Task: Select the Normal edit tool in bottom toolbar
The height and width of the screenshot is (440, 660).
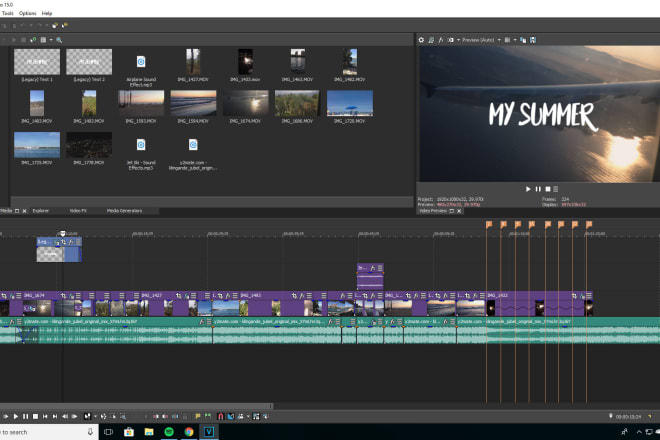Action: [x=87, y=416]
